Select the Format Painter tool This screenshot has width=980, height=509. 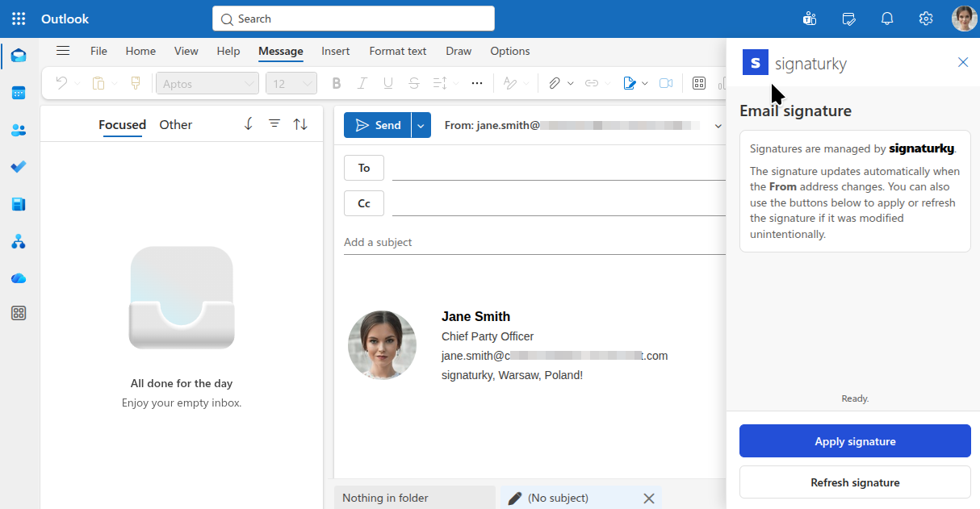pos(136,83)
